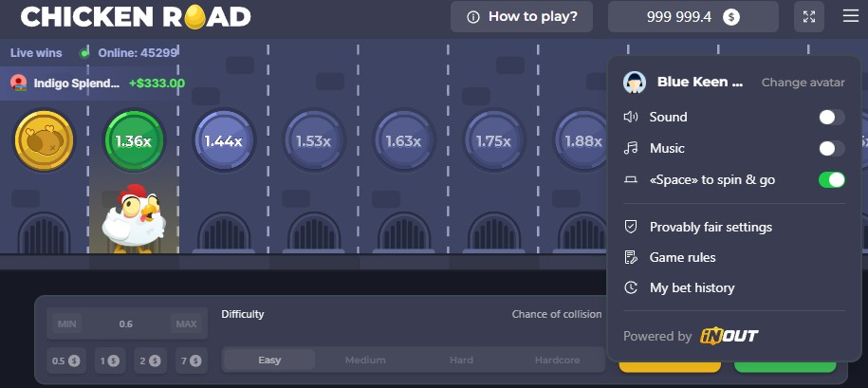Click the green 1.36x multiplier coin
Viewport: 868px width, 388px height.
[134, 140]
